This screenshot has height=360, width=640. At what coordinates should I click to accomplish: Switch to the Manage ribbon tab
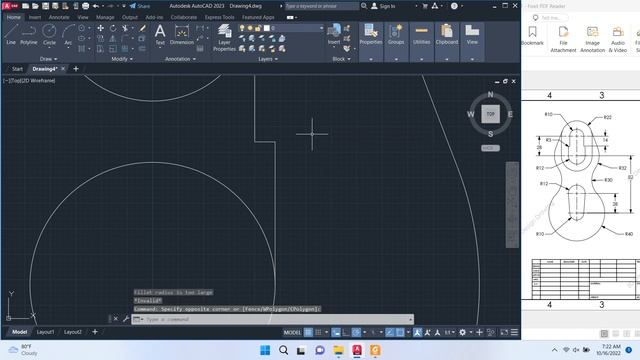point(105,17)
